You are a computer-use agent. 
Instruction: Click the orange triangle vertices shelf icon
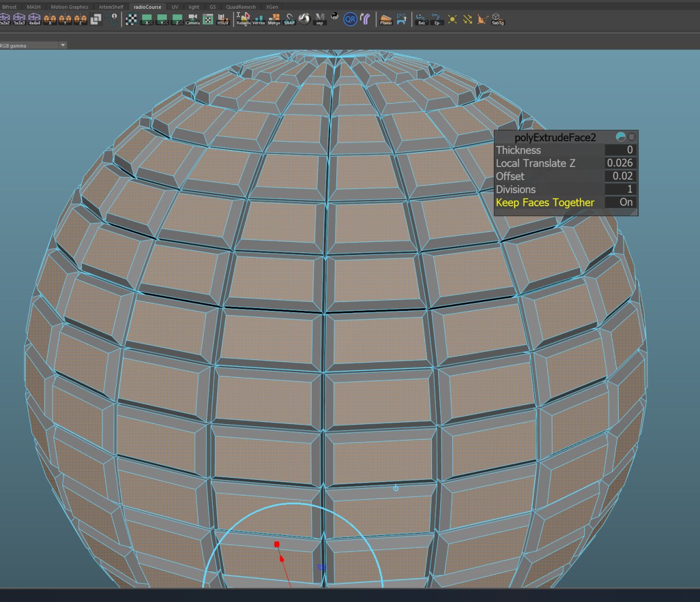coord(482,19)
